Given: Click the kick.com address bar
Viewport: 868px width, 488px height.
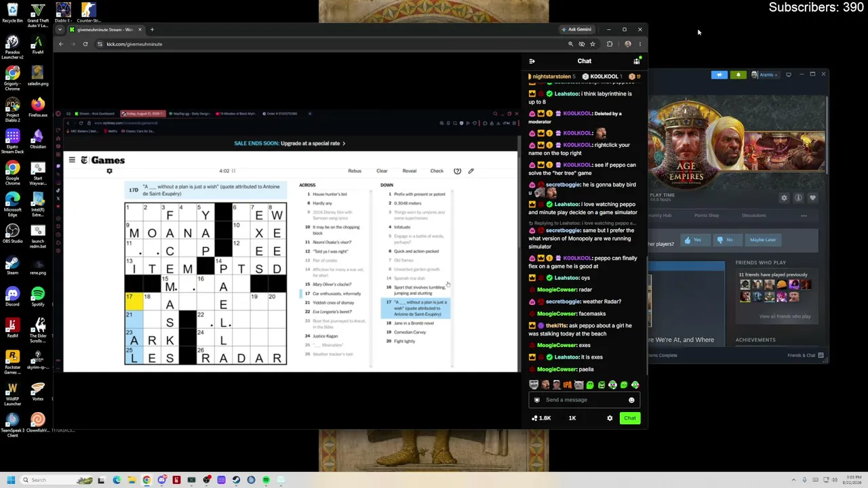Looking at the screenshot, I should click(332, 44).
